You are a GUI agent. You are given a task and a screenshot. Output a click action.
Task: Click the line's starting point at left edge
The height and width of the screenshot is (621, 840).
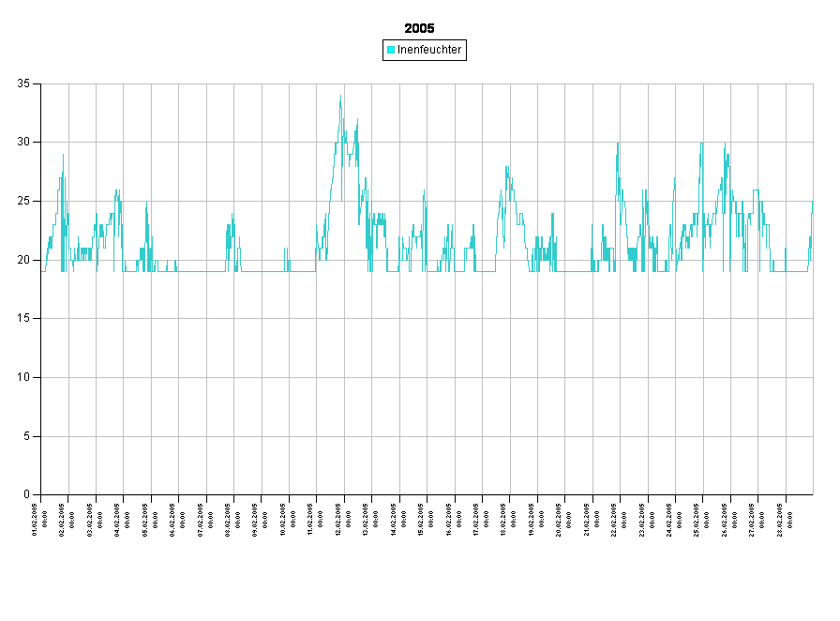[42, 271]
